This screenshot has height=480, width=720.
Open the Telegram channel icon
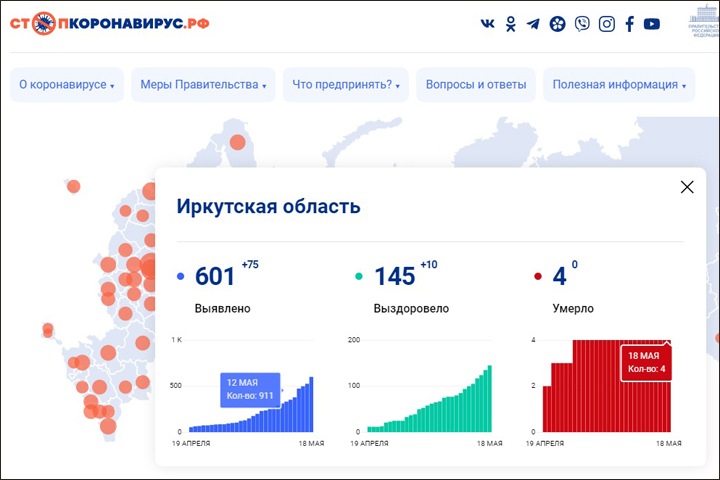(533, 24)
